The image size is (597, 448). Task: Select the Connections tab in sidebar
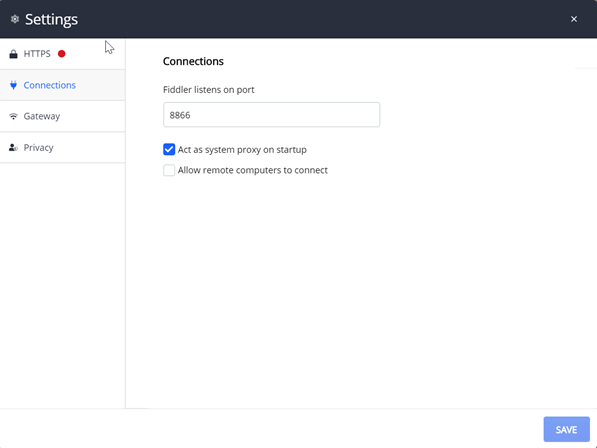tap(62, 85)
